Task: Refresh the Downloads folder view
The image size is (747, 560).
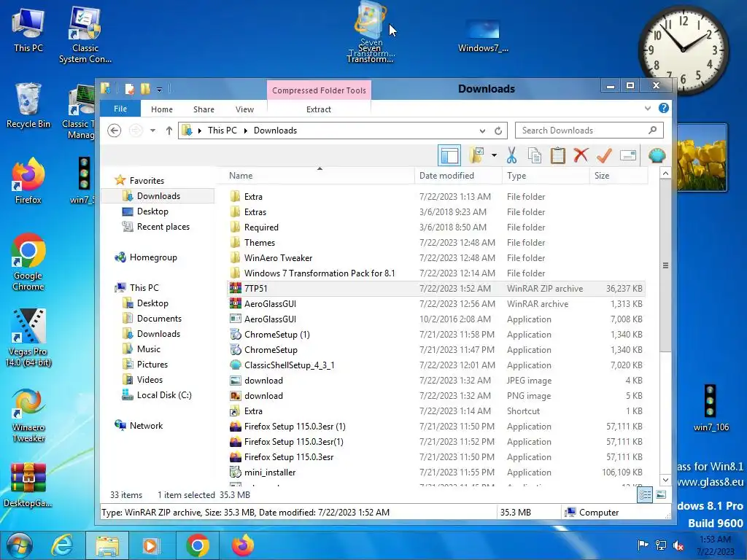Action: pyautogui.click(x=498, y=131)
